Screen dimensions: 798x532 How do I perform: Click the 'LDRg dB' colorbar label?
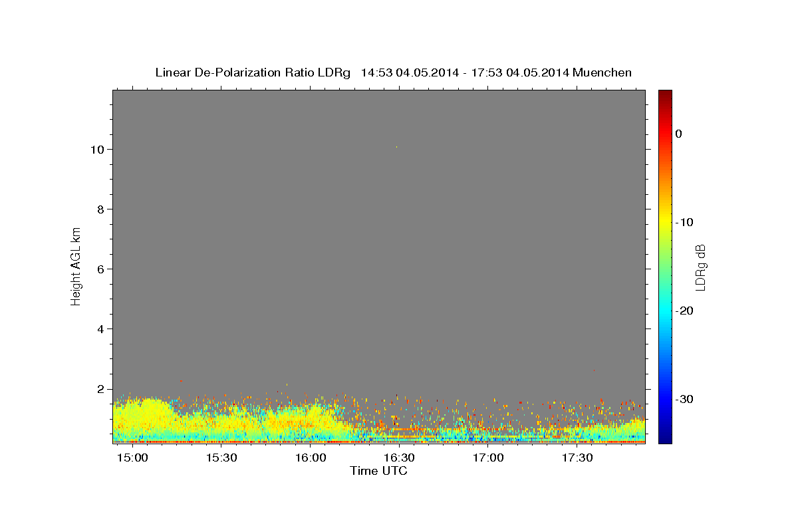tap(700, 267)
